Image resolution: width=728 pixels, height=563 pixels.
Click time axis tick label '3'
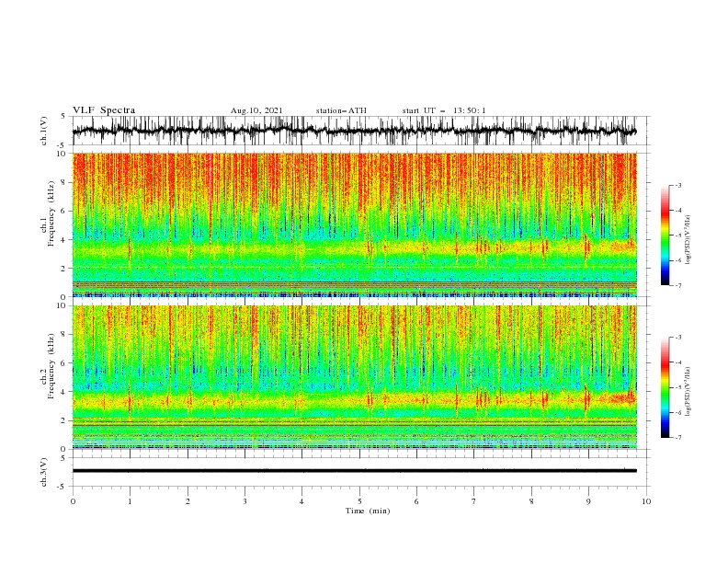click(x=245, y=501)
